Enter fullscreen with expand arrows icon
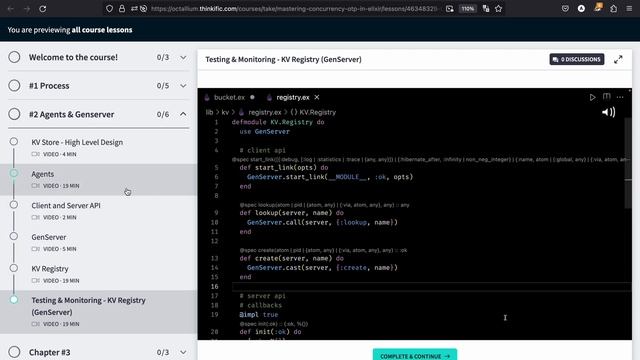 pos(618,60)
